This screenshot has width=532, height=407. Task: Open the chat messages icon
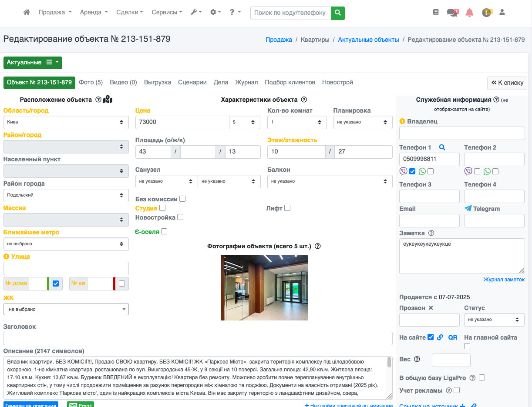coord(452,13)
